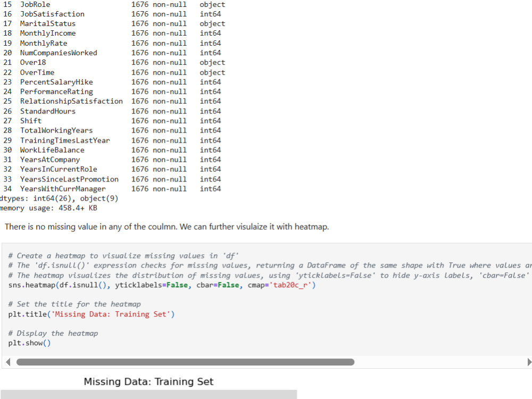Screen dimensions: 532x399
Task: Click the left scroll arrow of code cell
Action: point(8,362)
